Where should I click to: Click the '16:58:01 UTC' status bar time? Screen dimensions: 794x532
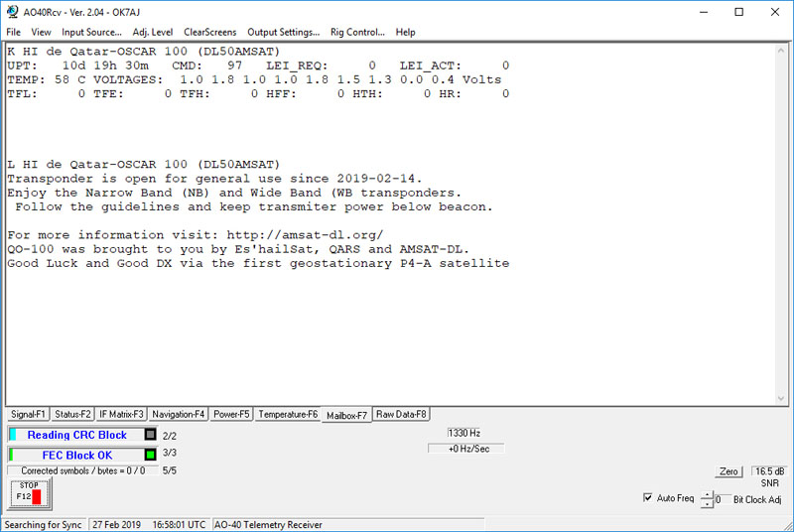click(x=179, y=524)
